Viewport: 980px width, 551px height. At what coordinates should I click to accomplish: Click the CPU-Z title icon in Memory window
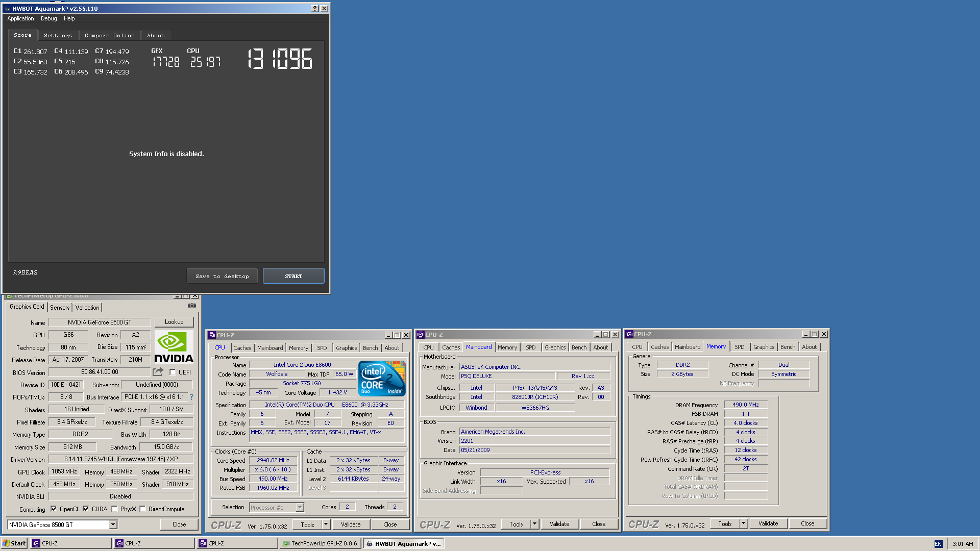[x=629, y=334]
